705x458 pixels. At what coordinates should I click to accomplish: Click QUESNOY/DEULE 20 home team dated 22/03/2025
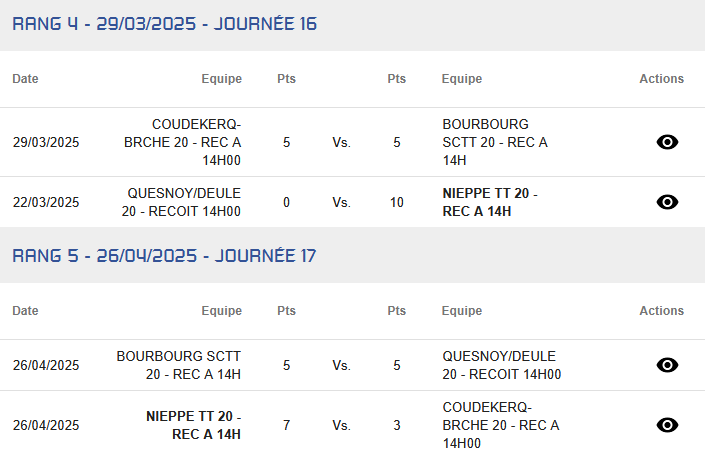click(181, 202)
